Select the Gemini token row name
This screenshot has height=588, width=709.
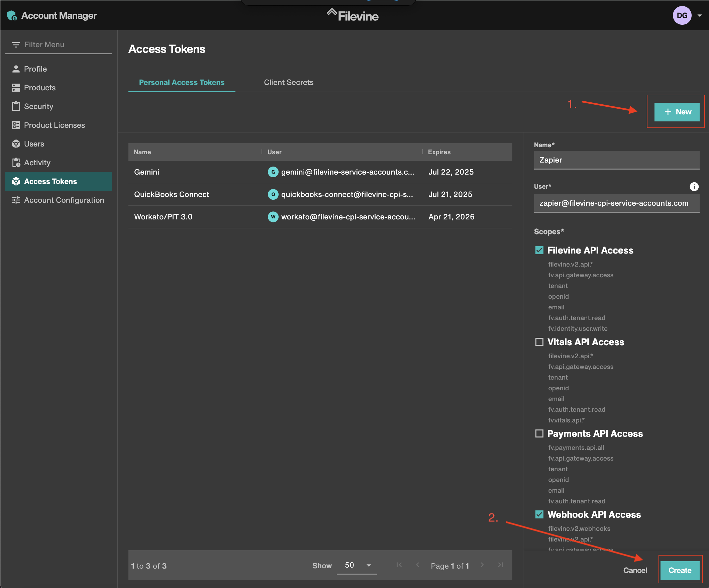[146, 172]
